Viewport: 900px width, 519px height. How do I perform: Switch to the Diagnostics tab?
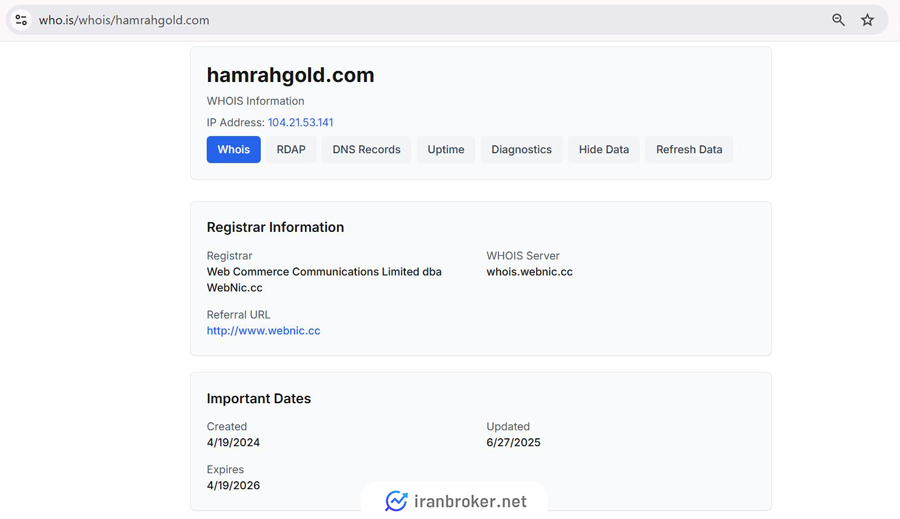click(x=521, y=149)
